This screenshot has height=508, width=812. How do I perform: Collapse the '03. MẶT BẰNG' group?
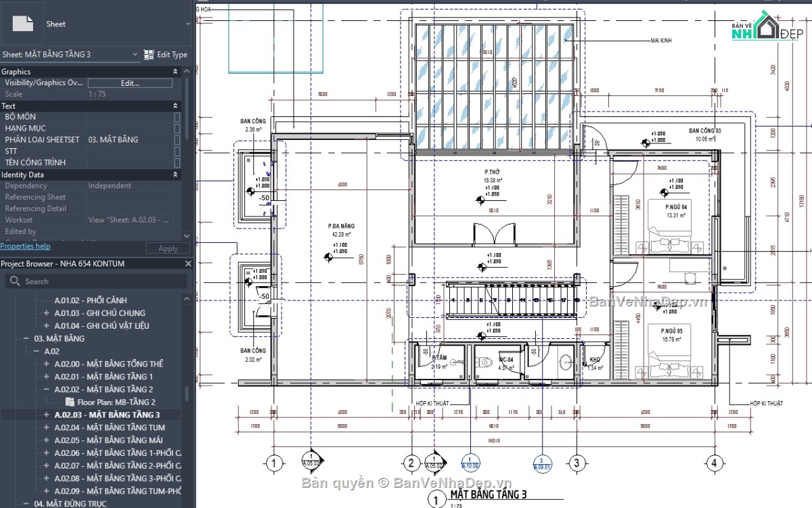pos(27,339)
